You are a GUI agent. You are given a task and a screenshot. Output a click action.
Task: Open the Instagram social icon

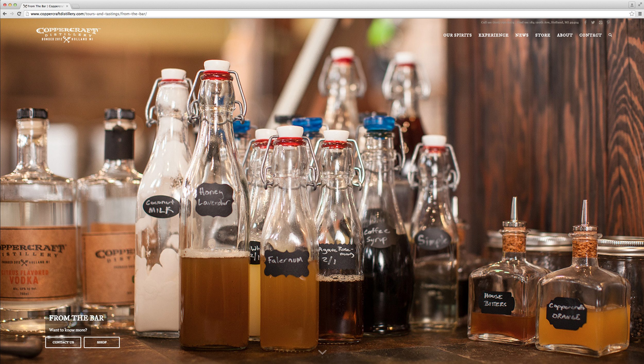click(601, 22)
